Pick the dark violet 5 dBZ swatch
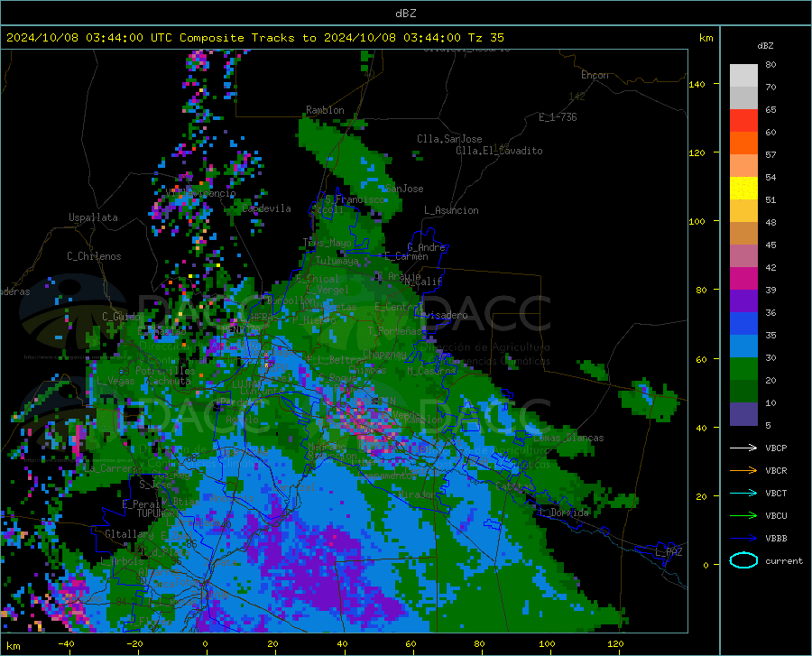The image size is (812, 656). pos(743,414)
